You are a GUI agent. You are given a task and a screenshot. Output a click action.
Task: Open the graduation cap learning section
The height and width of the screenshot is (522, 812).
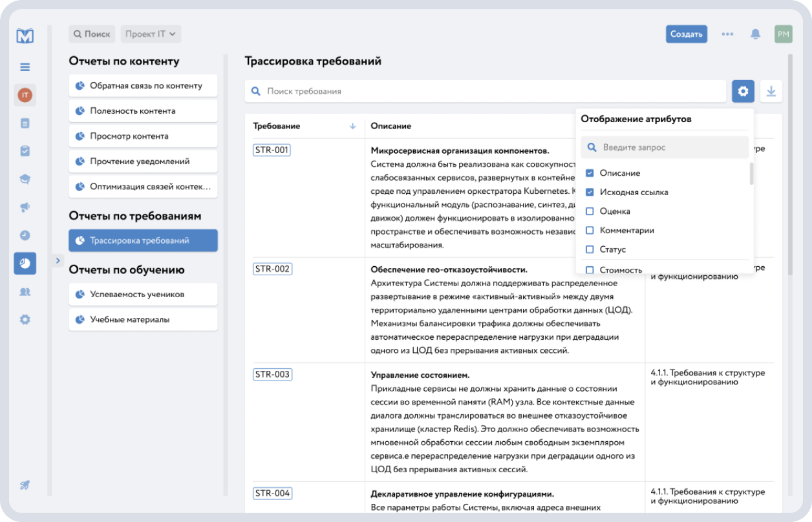tap(25, 178)
